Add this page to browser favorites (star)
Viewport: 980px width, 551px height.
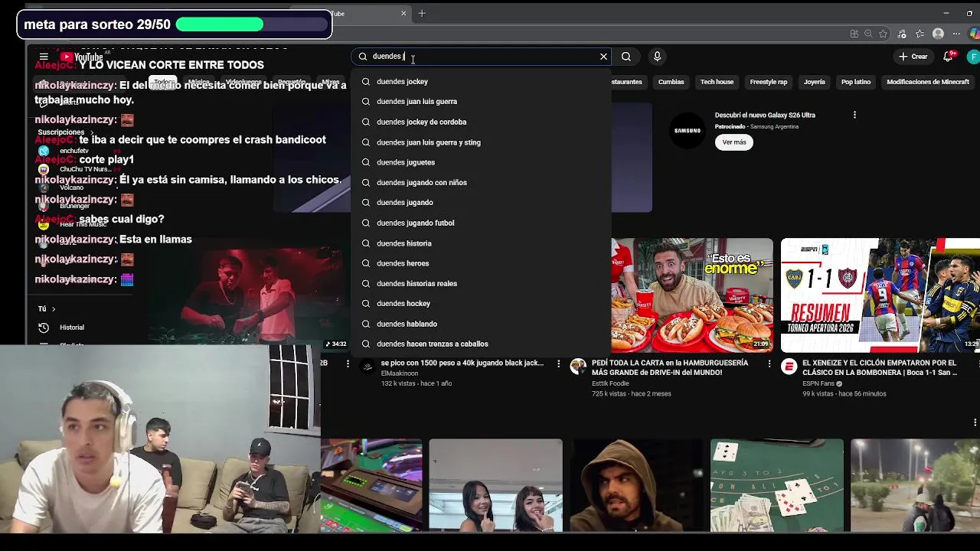pos(883,34)
